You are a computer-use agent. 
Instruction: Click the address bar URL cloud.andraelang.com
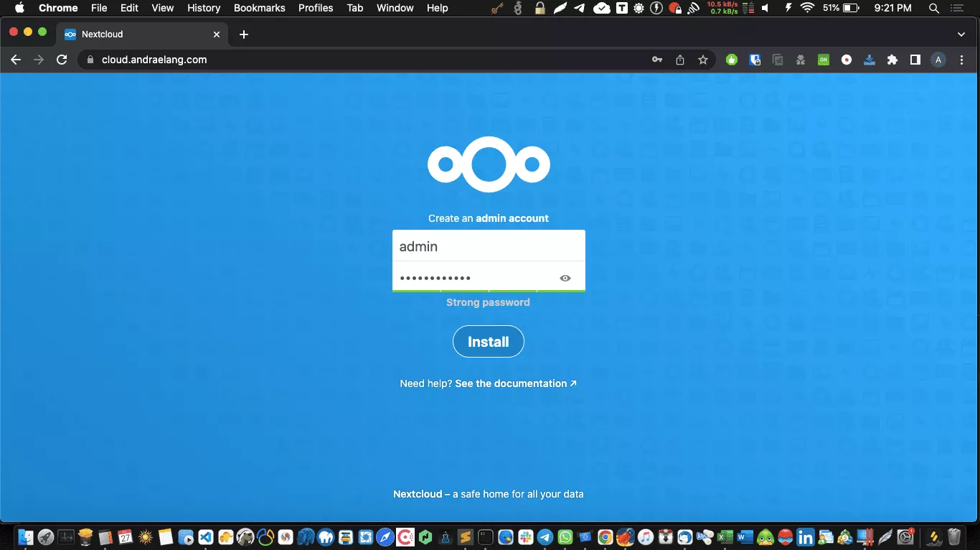[x=154, y=60]
